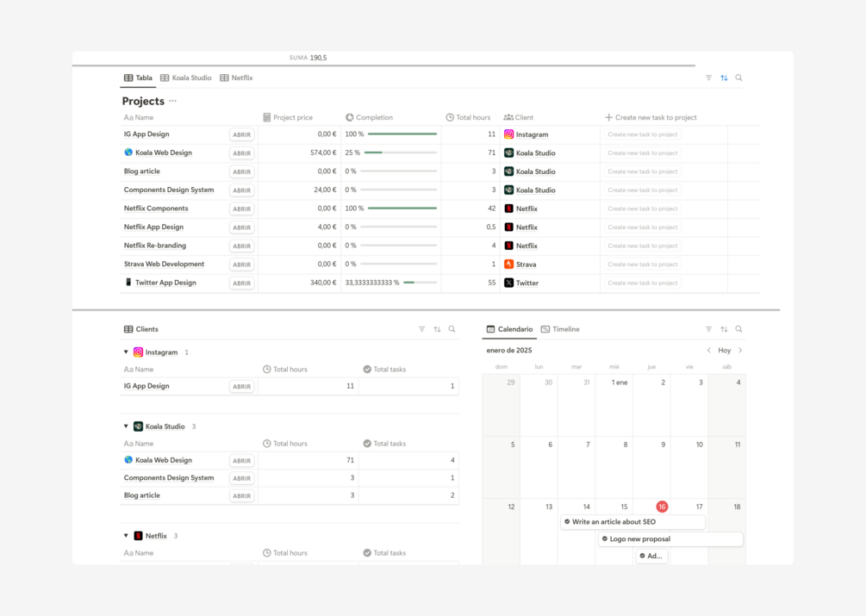Go to next month arrow in calendar
866x616 pixels.
[x=740, y=351]
